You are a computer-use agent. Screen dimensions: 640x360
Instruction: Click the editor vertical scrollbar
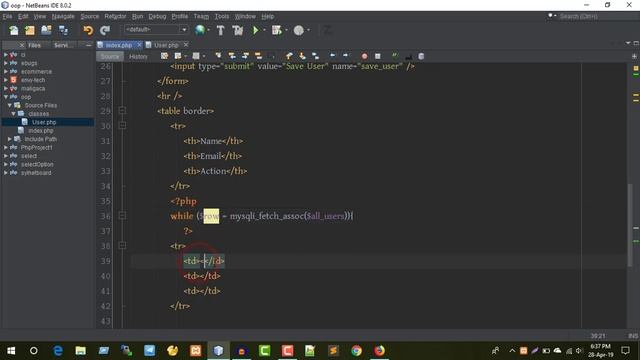click(630, 225)
